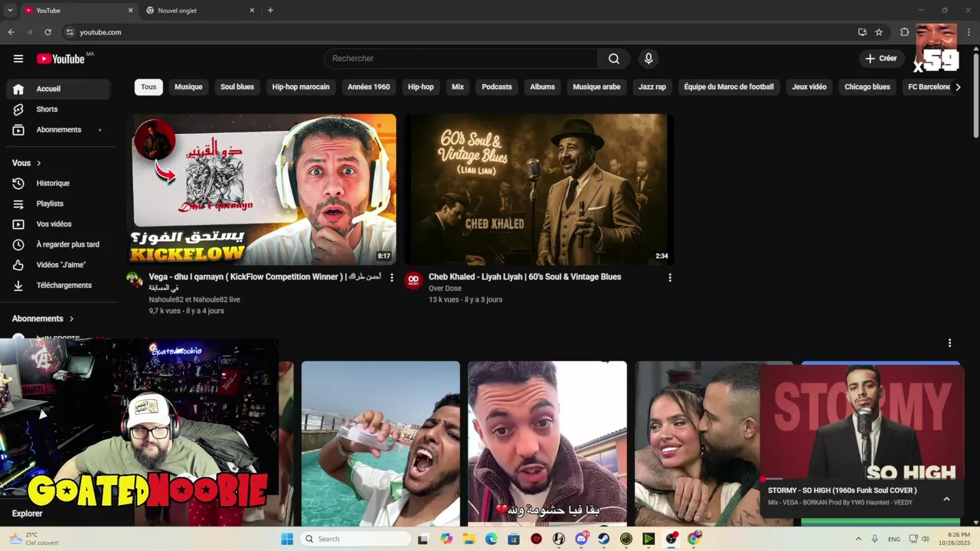Select the Soul blues filter chip
The width and height of the screenshot is (980, 551).
click(237, 87)
